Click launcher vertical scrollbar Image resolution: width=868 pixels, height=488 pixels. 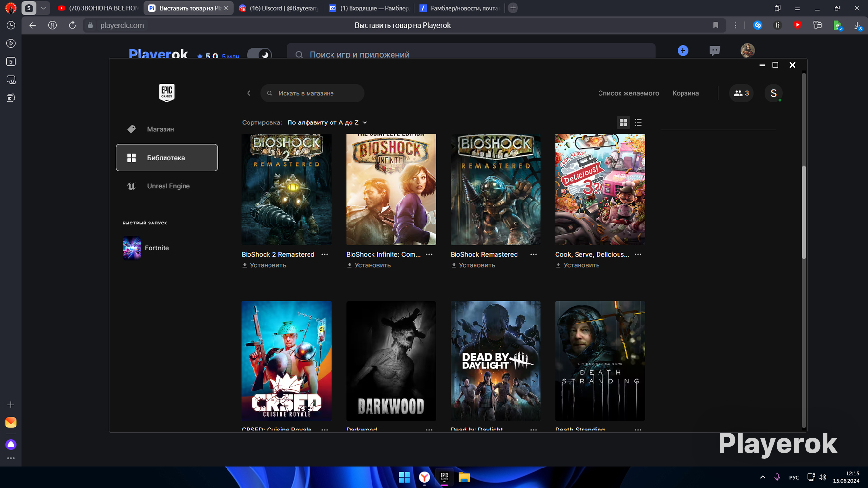click(x=804, y=212)
